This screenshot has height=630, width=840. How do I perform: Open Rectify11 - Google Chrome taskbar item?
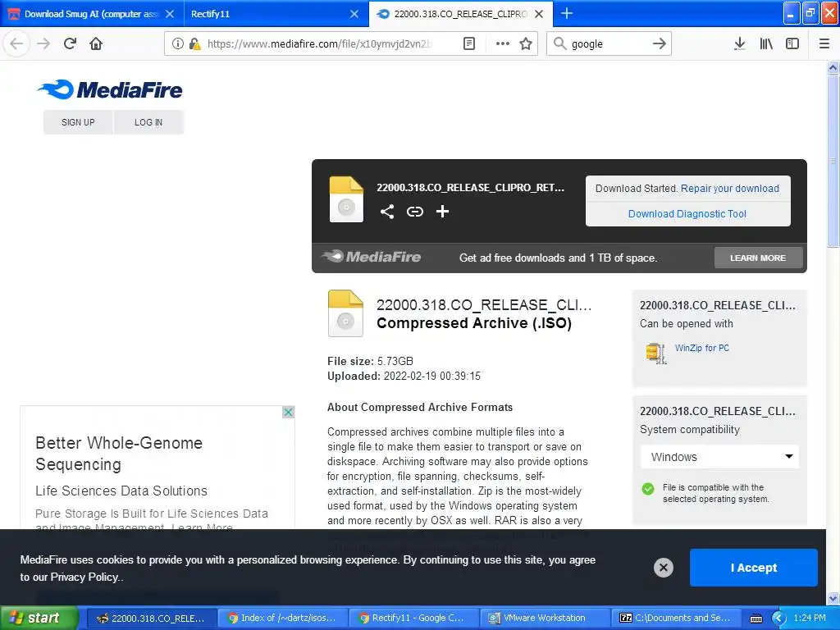click(x=413, y=619)
